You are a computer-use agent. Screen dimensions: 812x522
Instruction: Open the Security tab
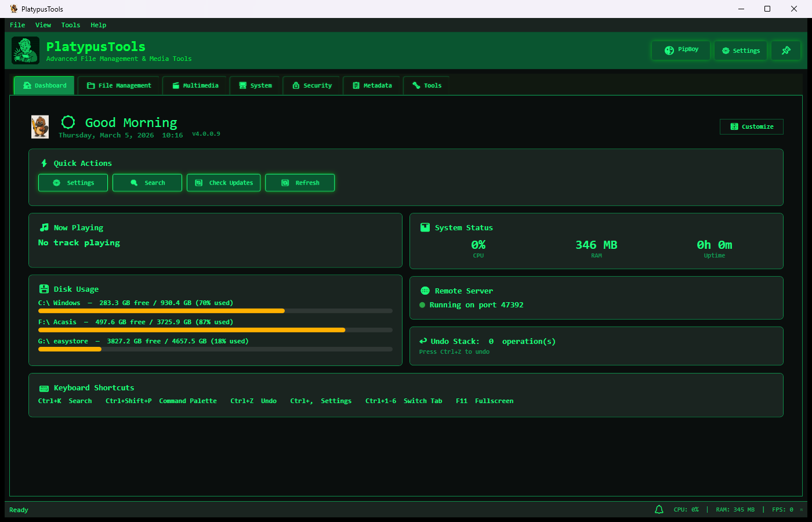312,85
